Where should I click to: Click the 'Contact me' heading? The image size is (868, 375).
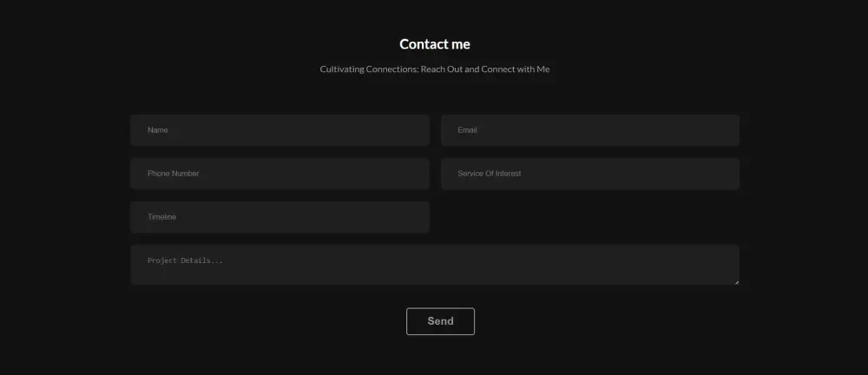click(435, 44)
